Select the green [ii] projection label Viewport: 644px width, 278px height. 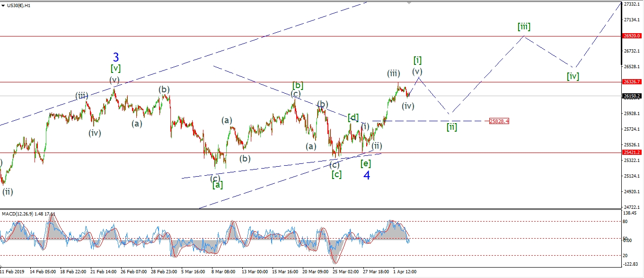point(452,126)
